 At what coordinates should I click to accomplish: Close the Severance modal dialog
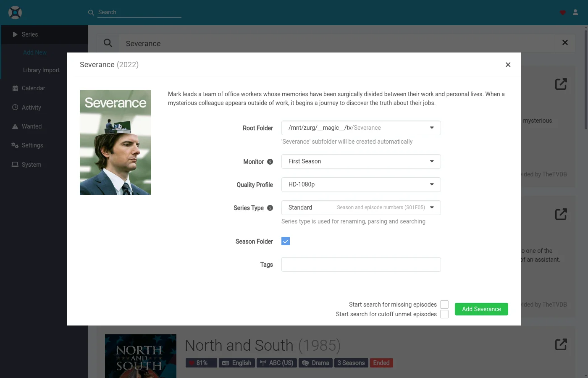point(508,65)
